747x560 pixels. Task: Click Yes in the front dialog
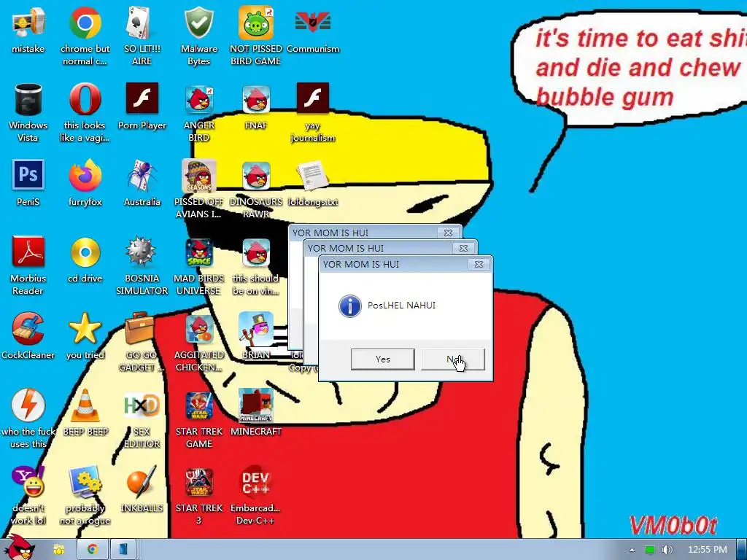382,359
